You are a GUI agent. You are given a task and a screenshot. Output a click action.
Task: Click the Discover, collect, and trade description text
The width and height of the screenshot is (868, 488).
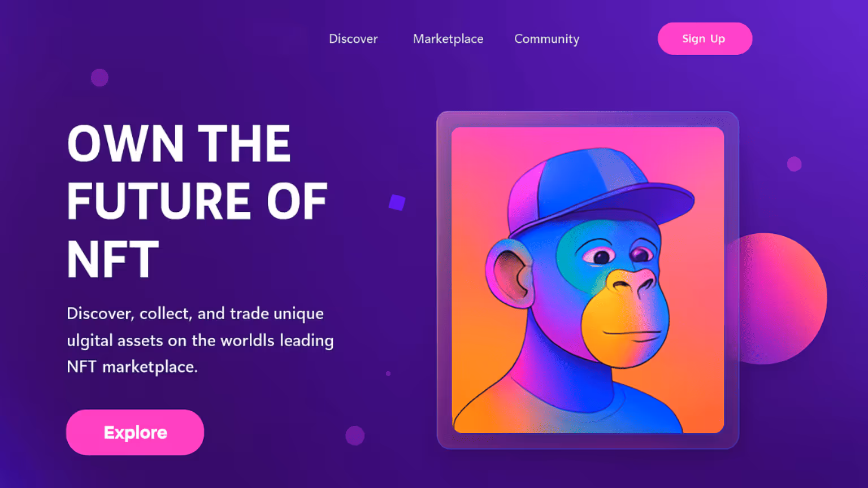200,340
